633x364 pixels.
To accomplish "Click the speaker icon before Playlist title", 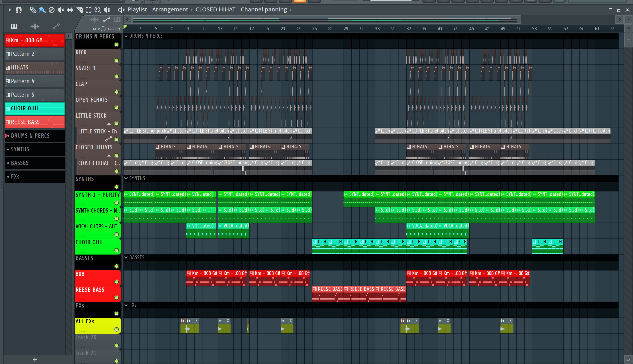I will (x=121, y=10).
